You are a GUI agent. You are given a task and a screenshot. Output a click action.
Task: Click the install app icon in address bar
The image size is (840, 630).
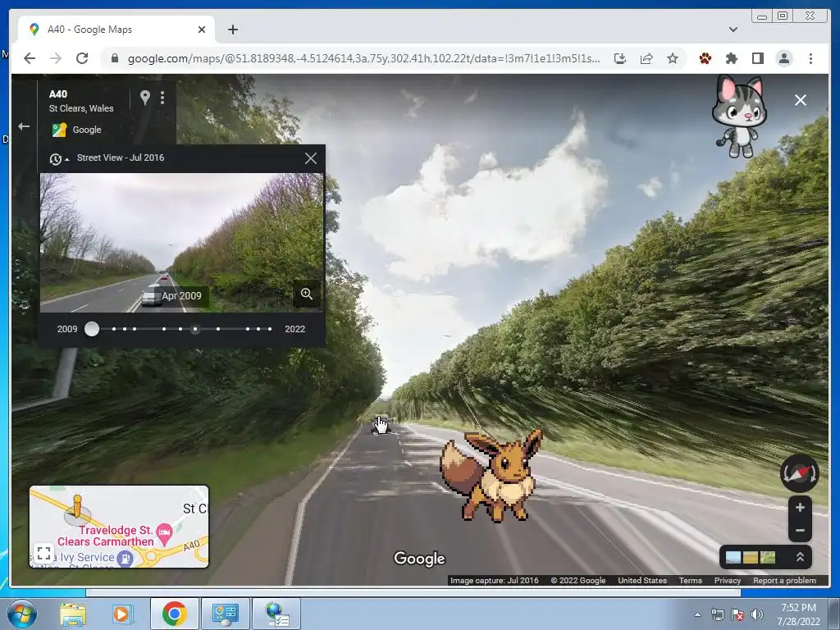[620, 58]
